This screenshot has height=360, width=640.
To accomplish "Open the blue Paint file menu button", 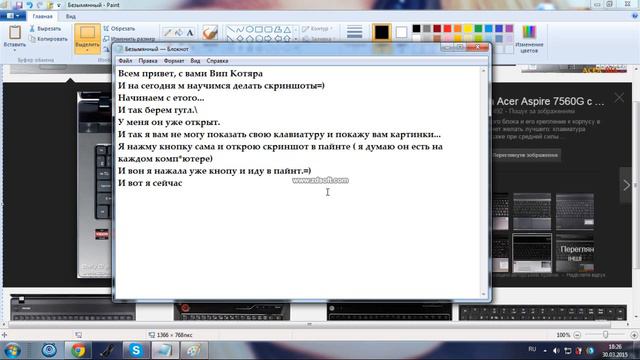I will [13, 16].
